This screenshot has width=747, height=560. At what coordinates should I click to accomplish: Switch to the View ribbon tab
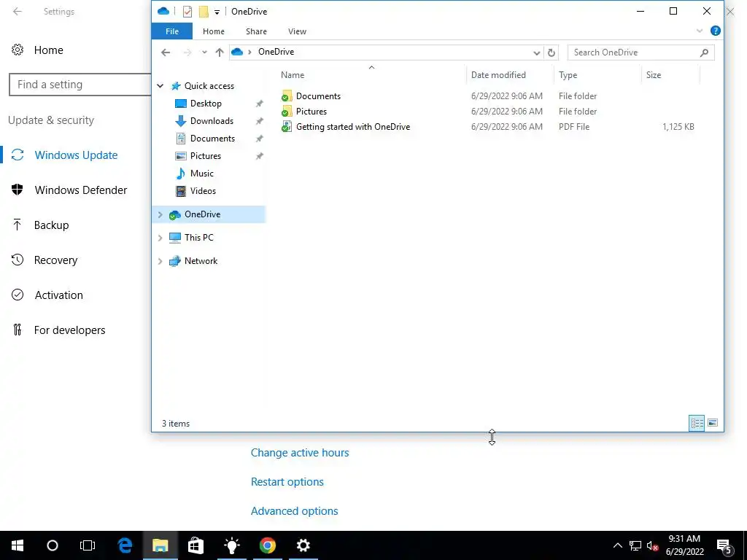[x=298, y=31]
